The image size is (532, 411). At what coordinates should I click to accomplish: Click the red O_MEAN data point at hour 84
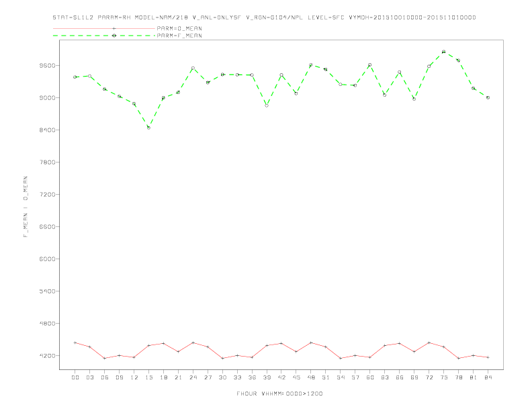coord(488,357)
